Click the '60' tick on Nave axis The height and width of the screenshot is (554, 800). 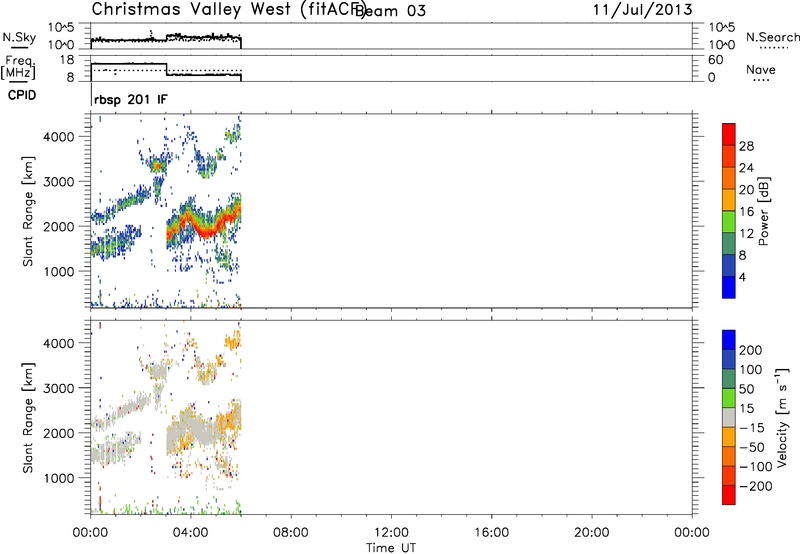(715, 60)
